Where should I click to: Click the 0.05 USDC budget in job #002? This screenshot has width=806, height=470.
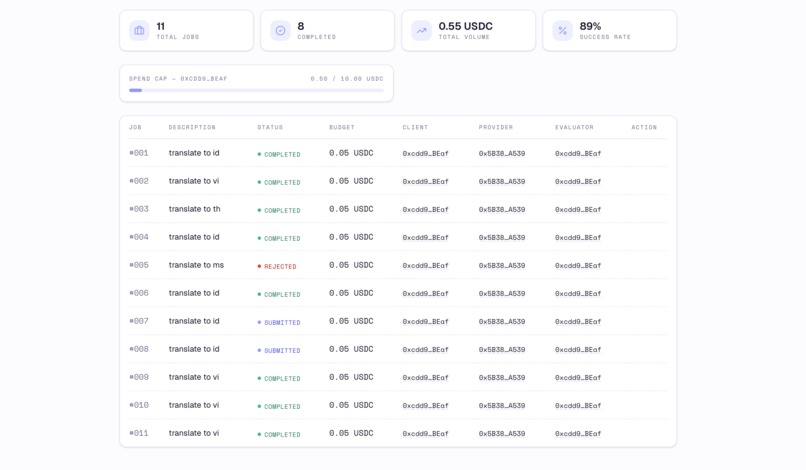click(351, 181)
